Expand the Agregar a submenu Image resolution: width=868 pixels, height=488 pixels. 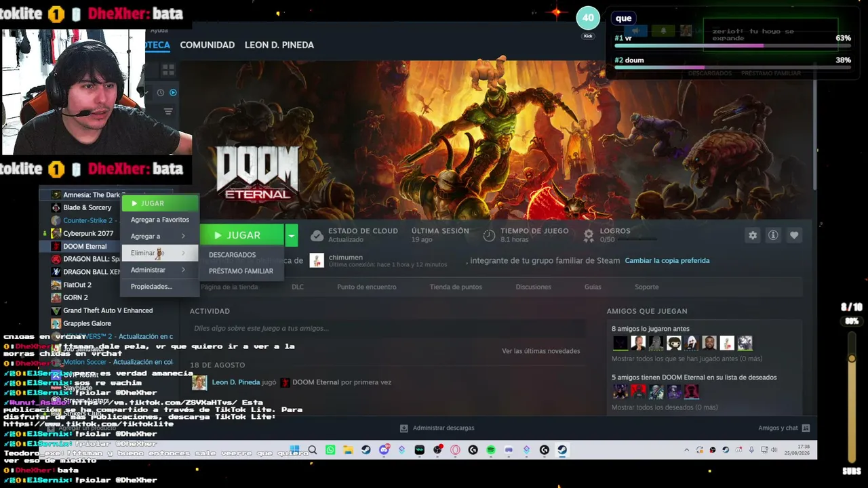160,237
